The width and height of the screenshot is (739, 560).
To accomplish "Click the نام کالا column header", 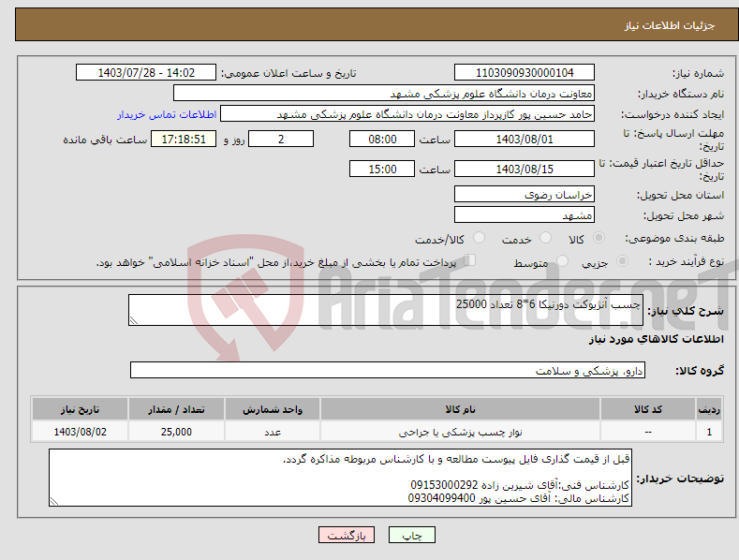I will (460, 409).
